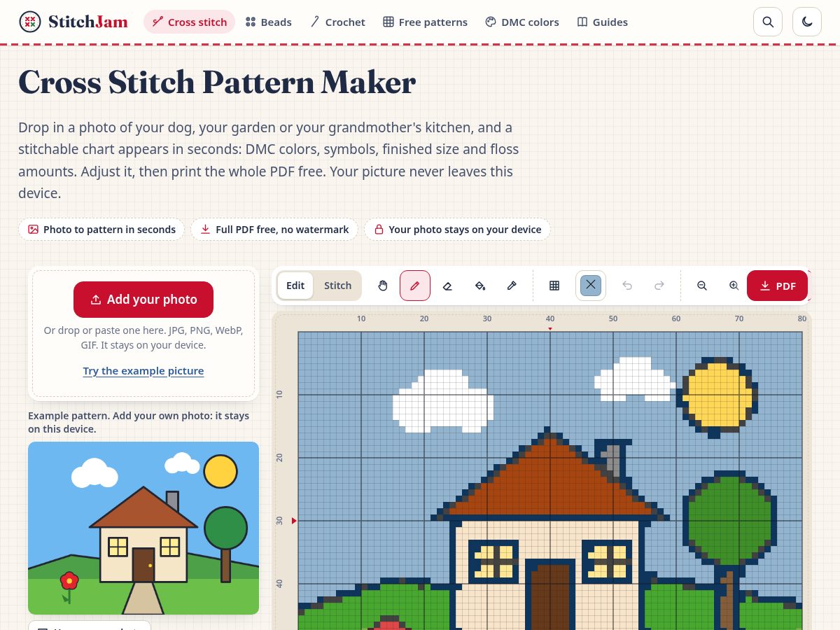Click the red center marker on top ruler
This screenshot has width=840, height=630.
[x=550, y=328]
